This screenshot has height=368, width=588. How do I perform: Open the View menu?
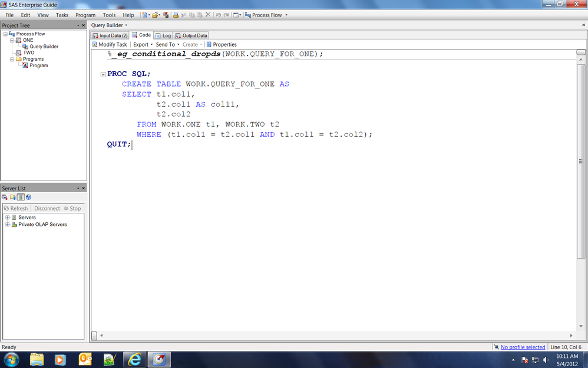click(x=43, y=15)
